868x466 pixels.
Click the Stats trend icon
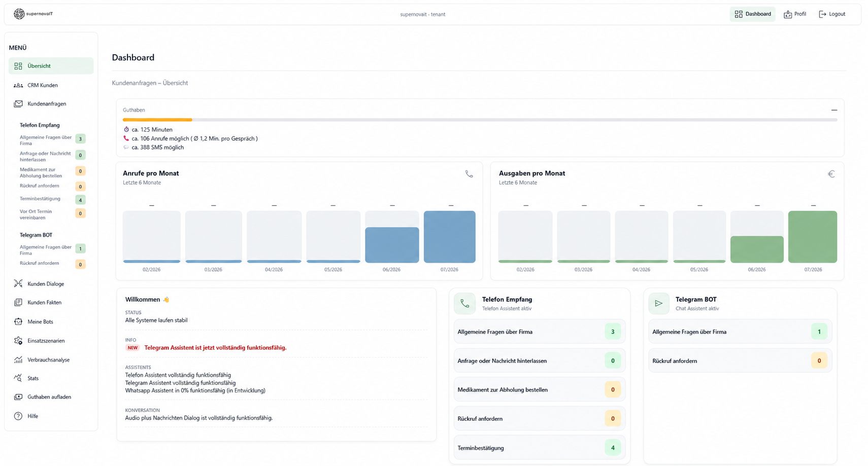[x=18, y=378]
